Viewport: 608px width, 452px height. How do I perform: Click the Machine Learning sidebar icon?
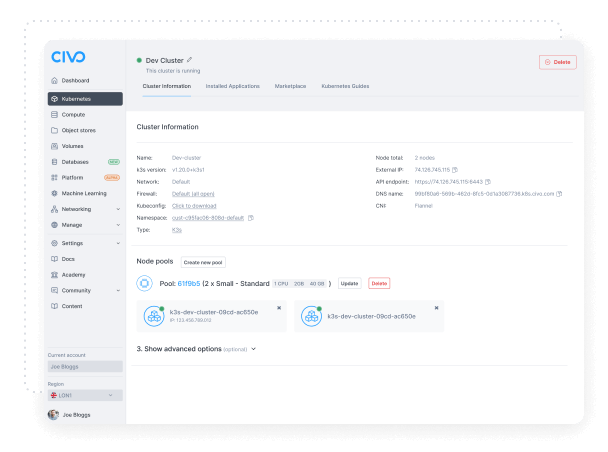(53, 193)
